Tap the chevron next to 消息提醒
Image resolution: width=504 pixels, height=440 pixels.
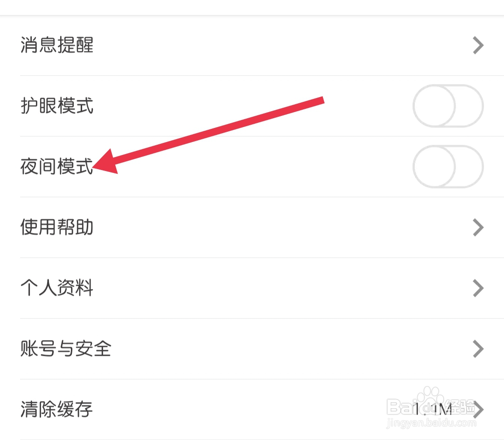[x=478, y=45]
